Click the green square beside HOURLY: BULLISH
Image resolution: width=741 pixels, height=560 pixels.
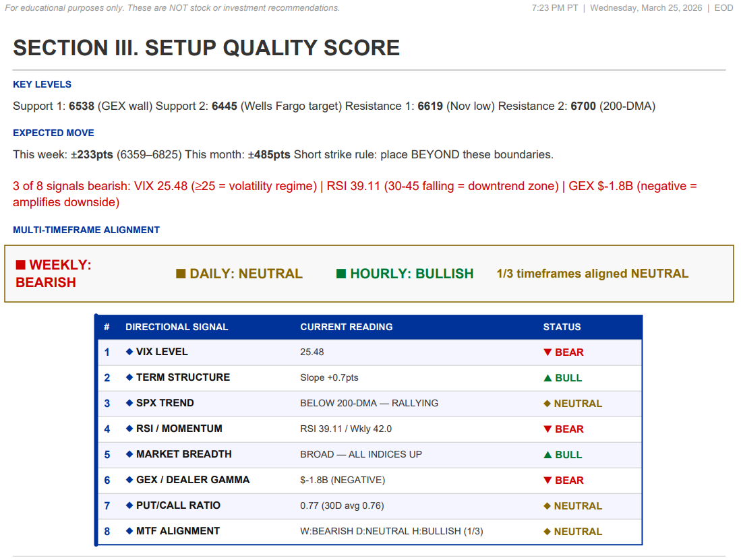click(341, 274)
